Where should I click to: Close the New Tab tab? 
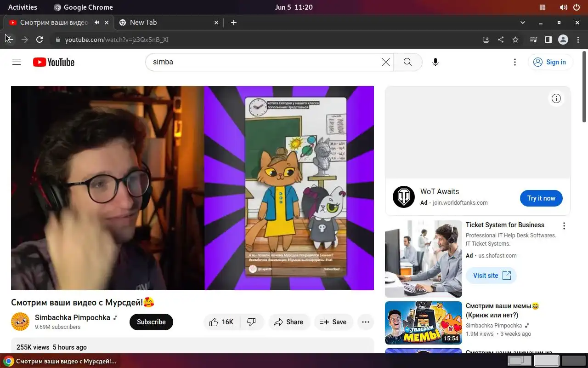click(217, 22)
